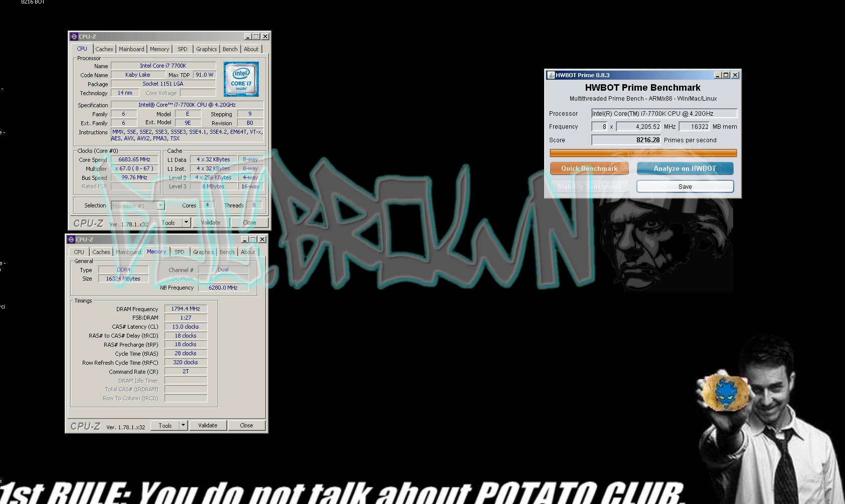Close the HWBOT Prime window

[735, 75]
